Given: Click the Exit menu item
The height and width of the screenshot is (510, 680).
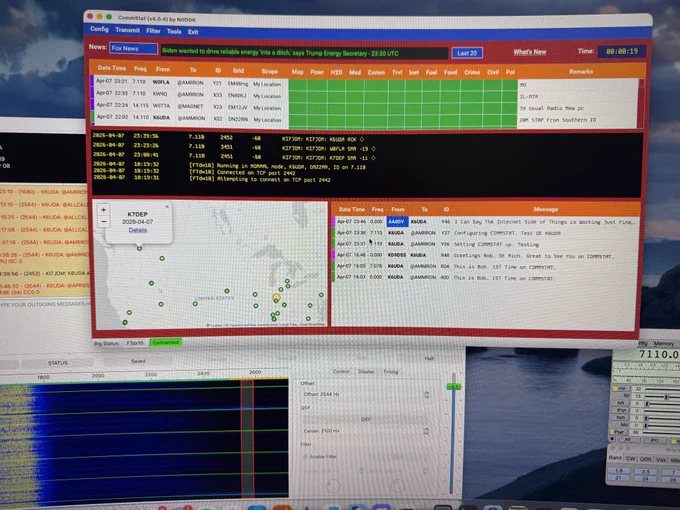Looking at the screenshot, I should [x=193, y=32].
